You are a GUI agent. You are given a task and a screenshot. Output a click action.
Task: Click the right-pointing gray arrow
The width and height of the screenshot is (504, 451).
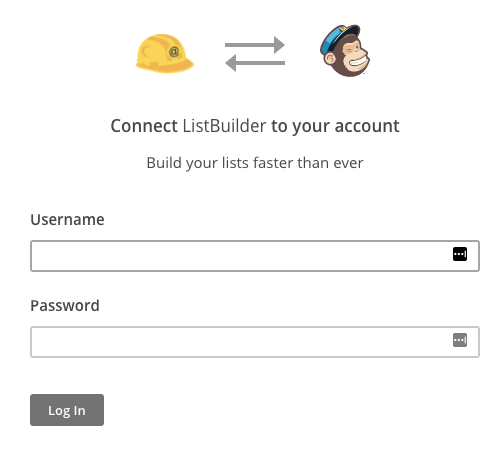(255, 45)
